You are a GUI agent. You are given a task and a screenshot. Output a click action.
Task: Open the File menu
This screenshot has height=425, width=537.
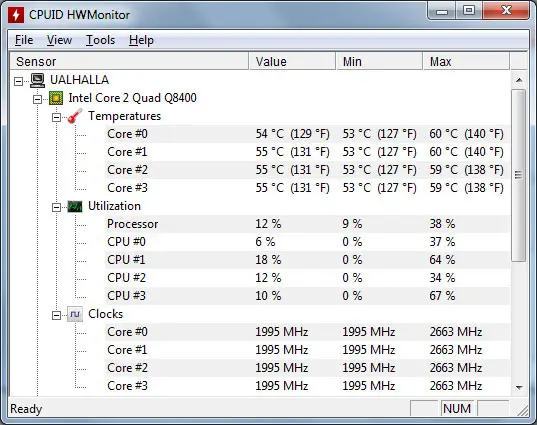[24, 40]
